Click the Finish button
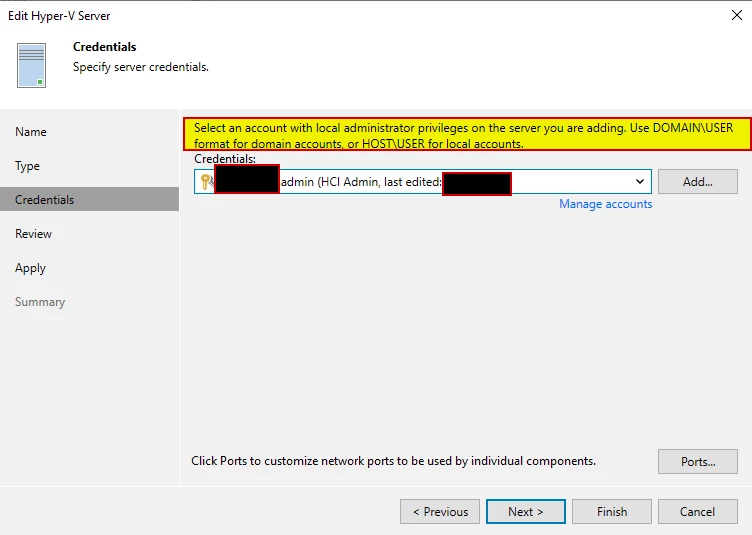This screenshot has width=752, height=535. [611, 512]
